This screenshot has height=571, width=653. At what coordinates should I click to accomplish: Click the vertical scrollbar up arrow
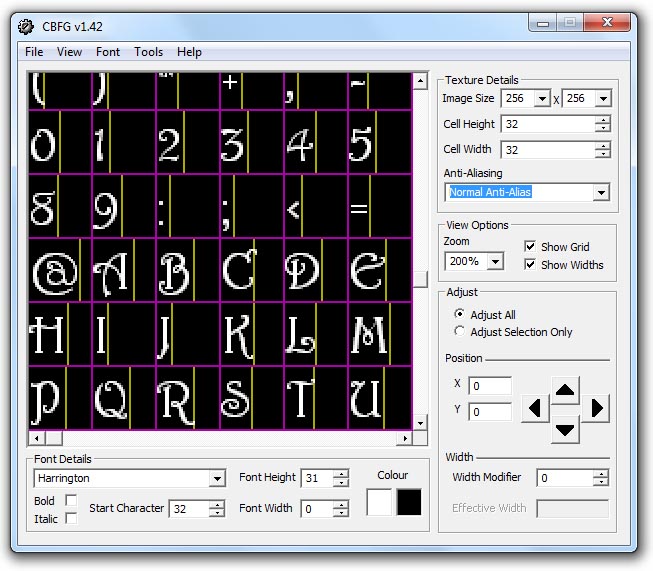[x=420, y=81]
